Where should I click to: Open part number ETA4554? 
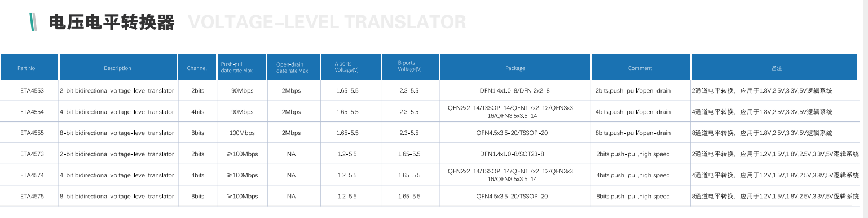pyautogui.click(x=32, y=112)
